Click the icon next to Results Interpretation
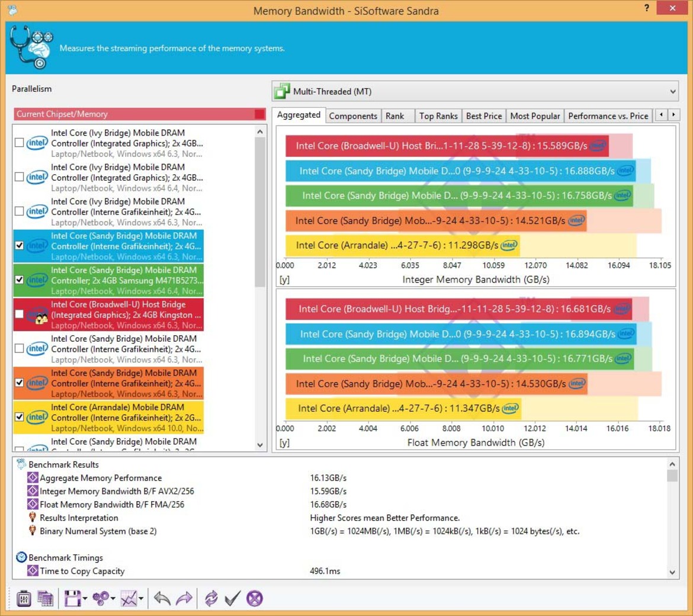Screen dimensions: 693x616 (33, 518)
